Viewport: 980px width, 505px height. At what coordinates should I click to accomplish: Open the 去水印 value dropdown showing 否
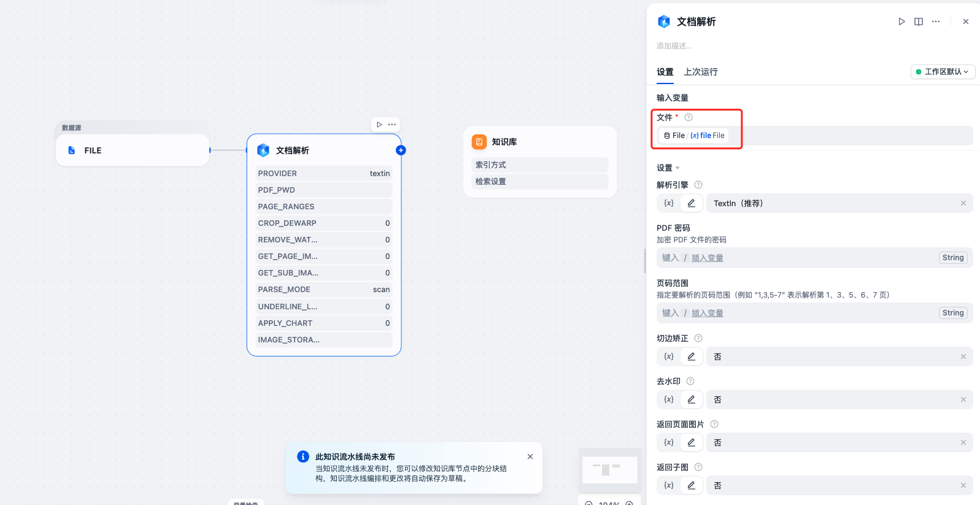coord(839,399)
